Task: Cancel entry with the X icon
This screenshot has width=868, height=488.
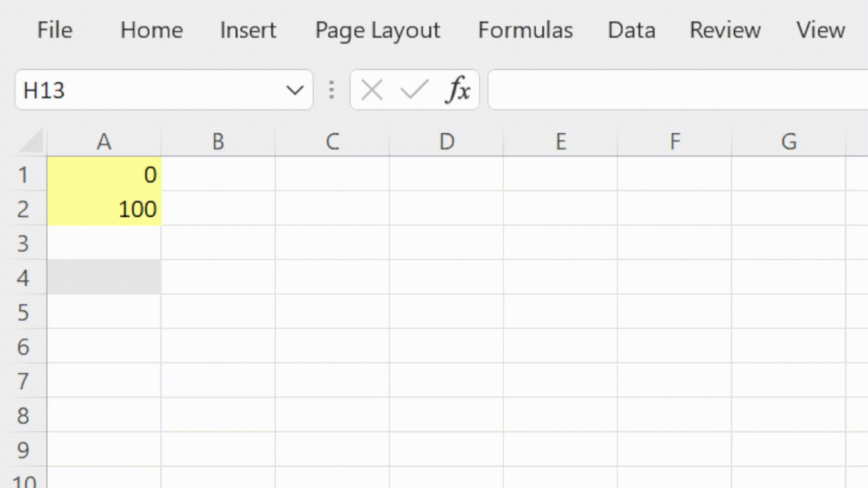Action: click(x=372, y=89)
